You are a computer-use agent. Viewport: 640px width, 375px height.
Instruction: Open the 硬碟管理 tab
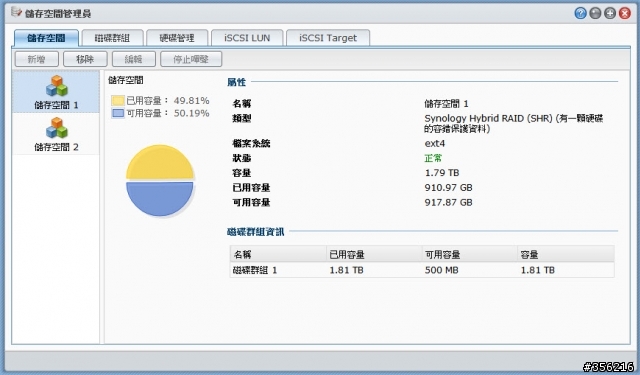(x=177, y=38)
